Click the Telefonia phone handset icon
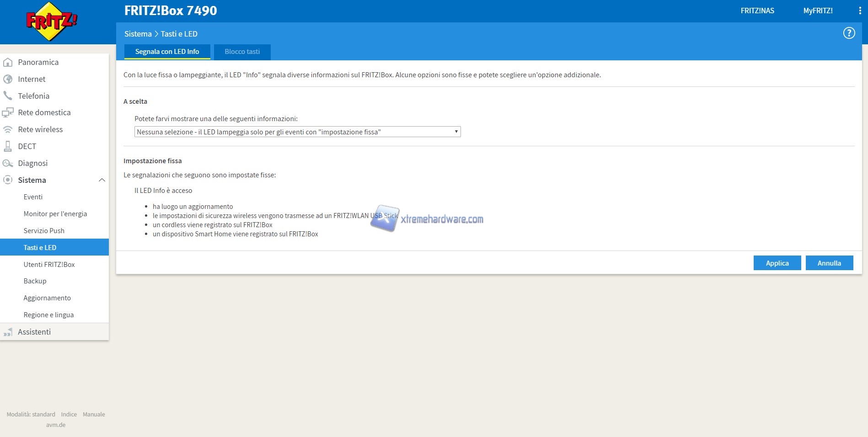The width and height of the screenshot is (868, 437). [x=8, y=96]
